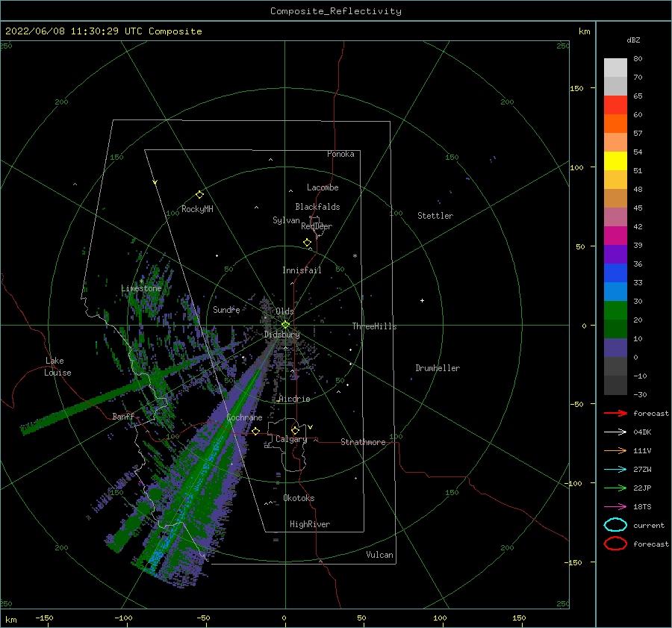The image size is (672, 628).
Task: Click the 80 value in dBZ scale
Action: [x=638, y=59]
